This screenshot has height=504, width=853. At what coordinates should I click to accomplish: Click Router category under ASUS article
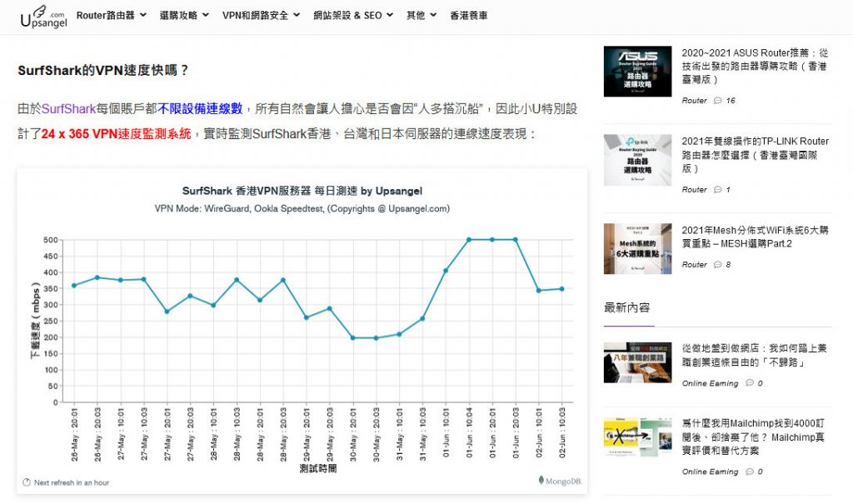tap(694, 101)
